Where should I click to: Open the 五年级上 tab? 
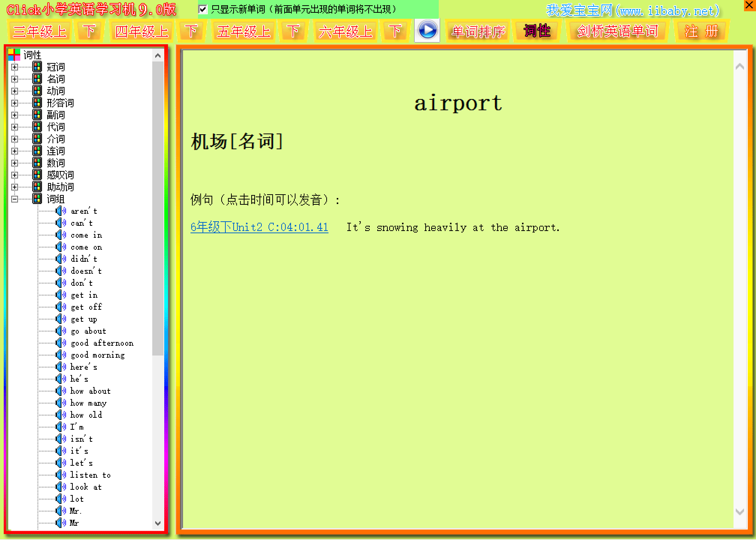tap(244, 31)
